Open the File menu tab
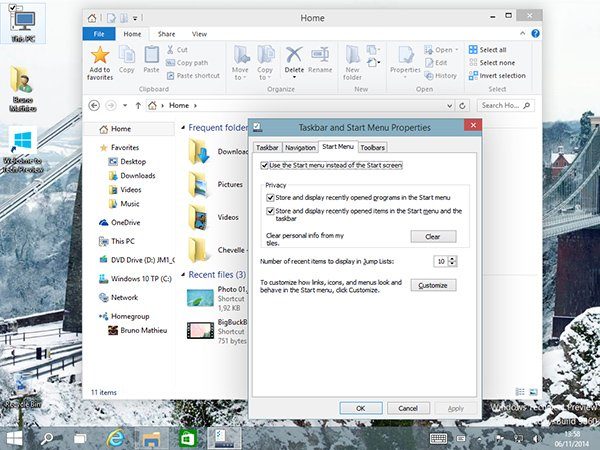Image resolution: width=600 pixels, height=450 pixels. [99, 34]
